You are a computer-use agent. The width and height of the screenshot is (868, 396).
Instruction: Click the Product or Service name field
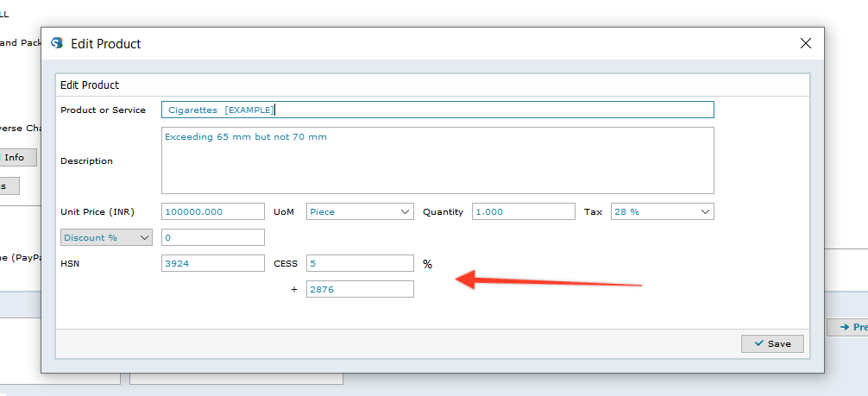(x=437, y=110)
